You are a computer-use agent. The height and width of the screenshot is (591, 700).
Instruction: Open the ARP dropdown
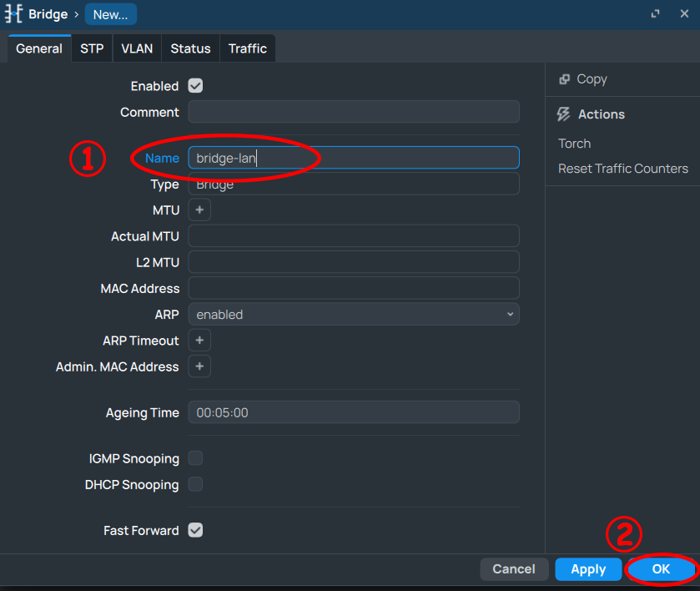(x=353, y=315)
